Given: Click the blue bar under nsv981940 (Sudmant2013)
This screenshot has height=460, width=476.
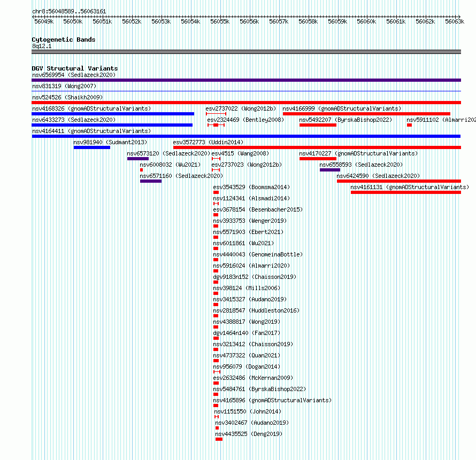Looking at the screenshot, I should click(91, 147).
